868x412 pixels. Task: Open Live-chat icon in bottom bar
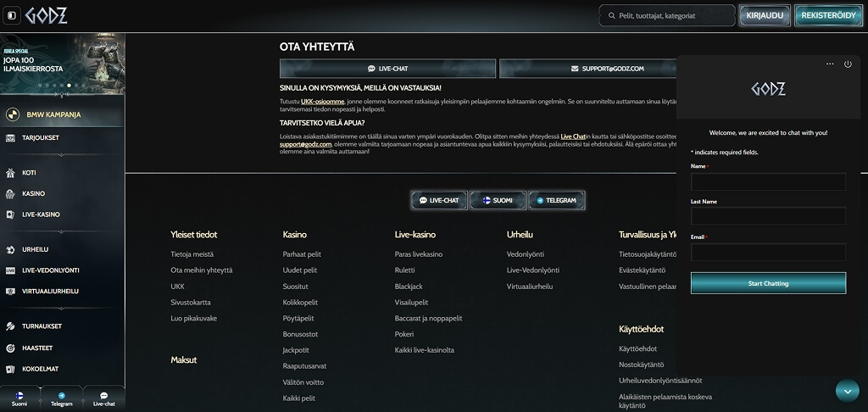click(103, 395)
